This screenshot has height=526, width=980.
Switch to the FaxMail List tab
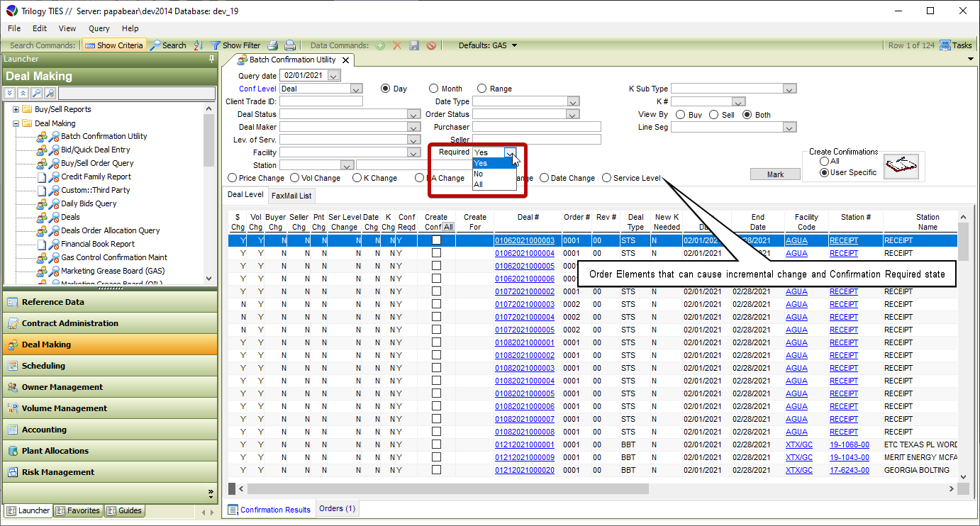tap(291, 196)
